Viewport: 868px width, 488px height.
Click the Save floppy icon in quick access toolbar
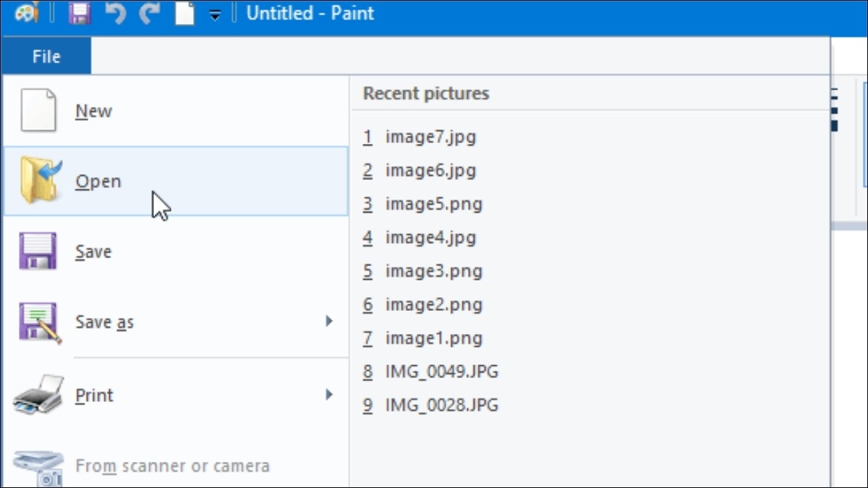(79, 13)
